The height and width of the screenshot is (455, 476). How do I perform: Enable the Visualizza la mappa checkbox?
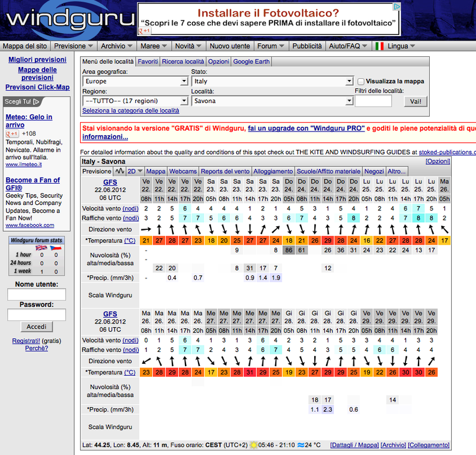(361, 81)
